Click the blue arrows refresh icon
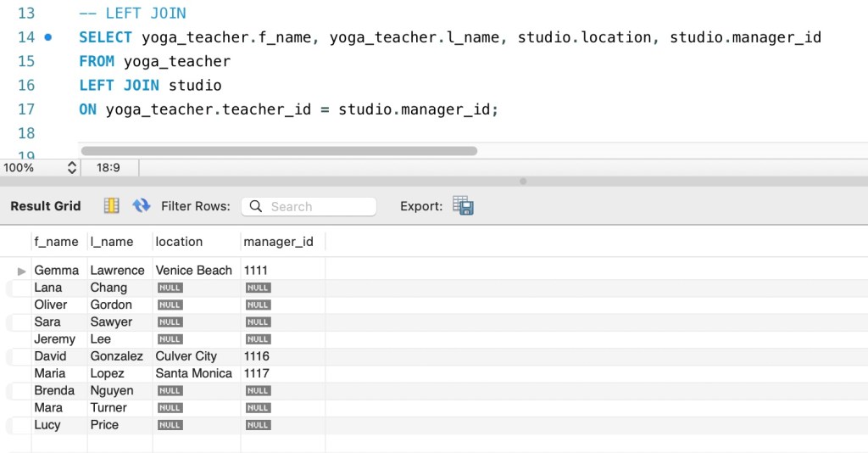Image resolution: width=868 pixels, height=453 pixels. point(142,206)
